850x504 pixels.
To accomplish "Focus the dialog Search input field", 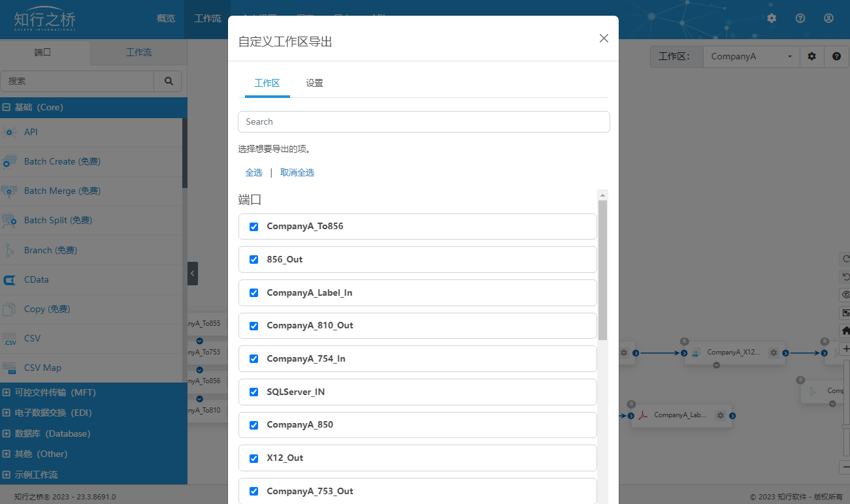I will (424, 121).
